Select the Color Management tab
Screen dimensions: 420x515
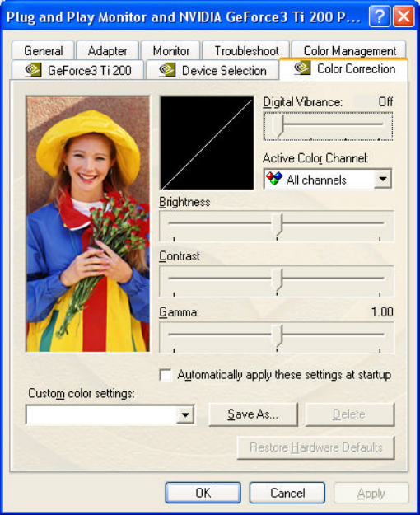(x=349, y=50)
